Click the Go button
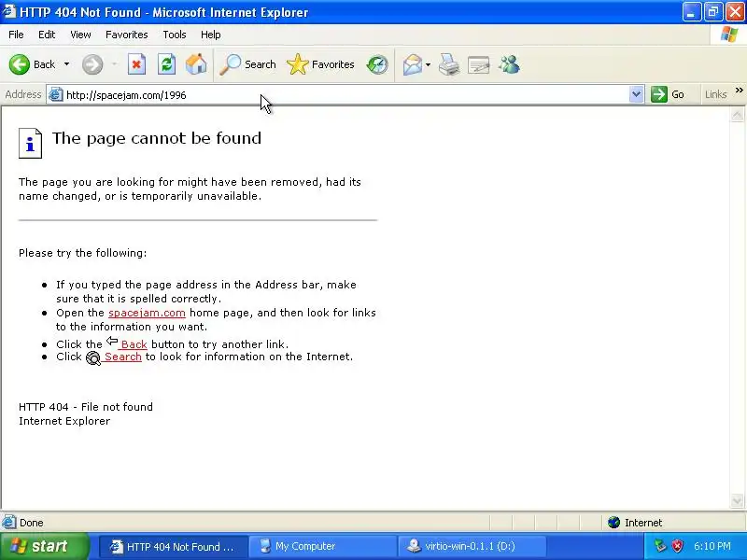Viewport: 747px width, 560px height. coord(668,94)
